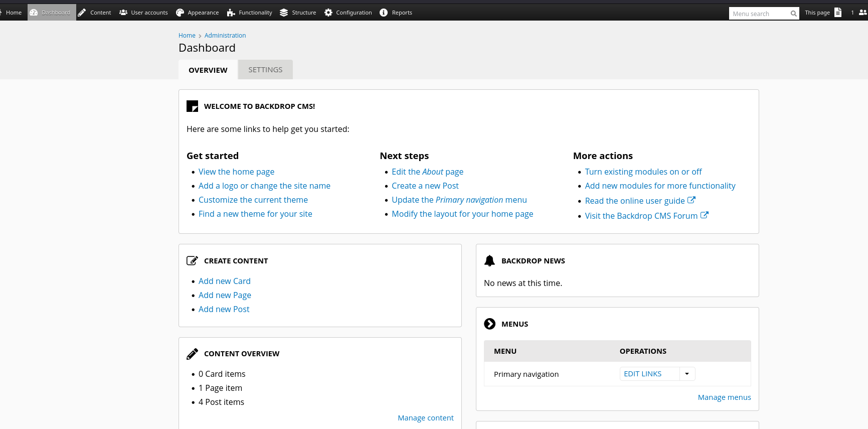Click the Content pencil icon in admin bar
Screen dimensions: 868x429
coord(82,13)
